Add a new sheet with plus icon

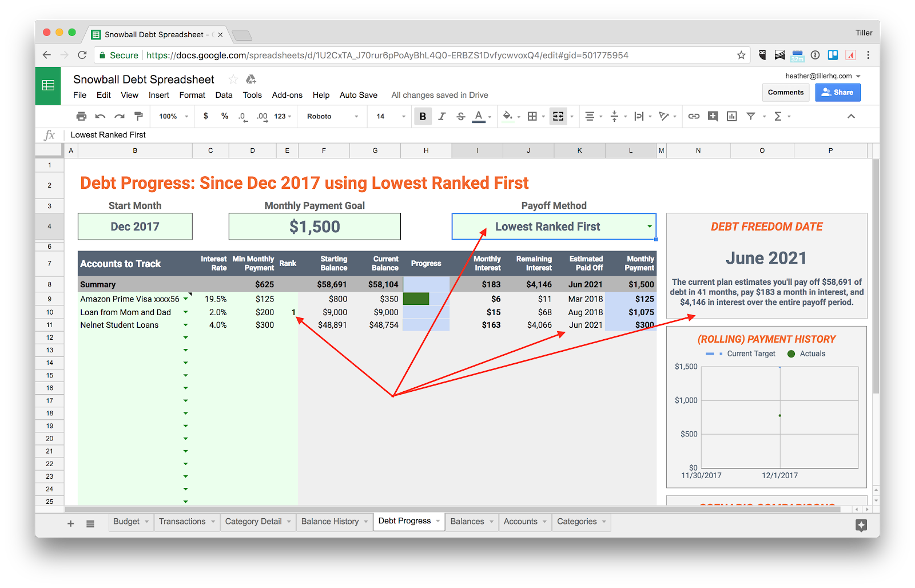click(71, 523)
